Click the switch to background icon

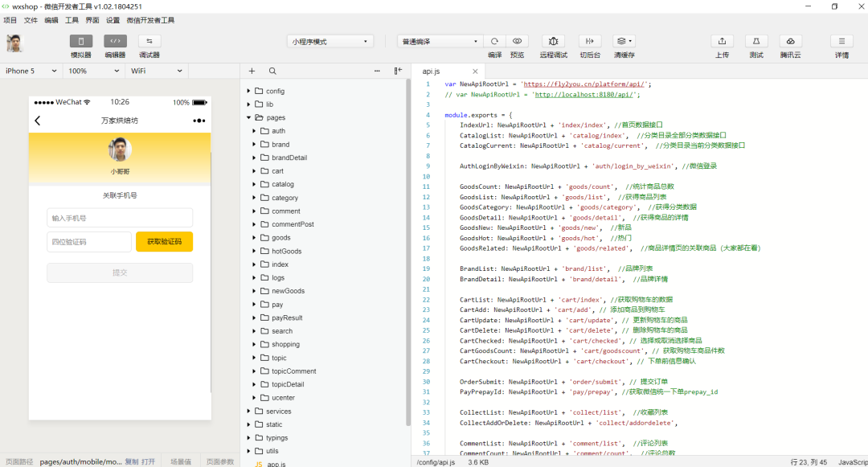click(x=590, y=41)
